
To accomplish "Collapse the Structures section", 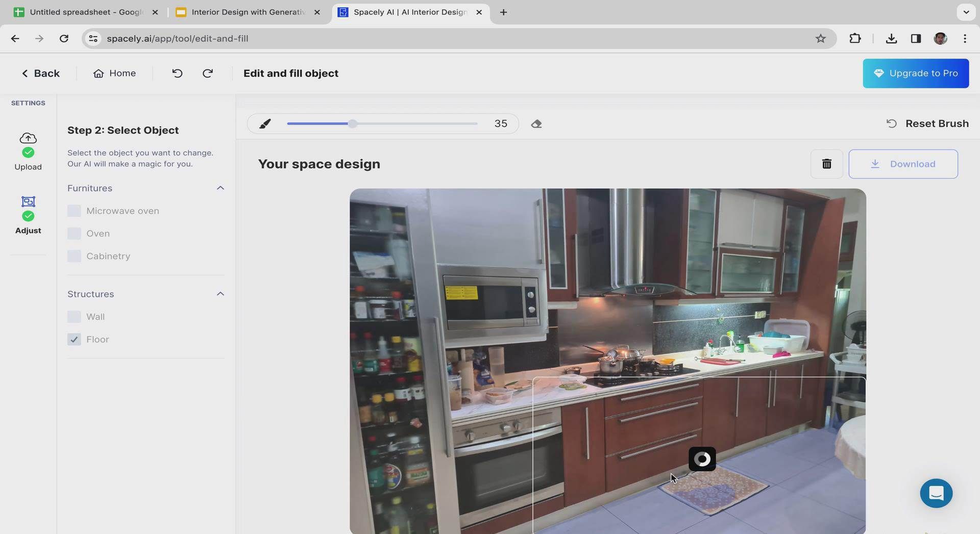I will pyautogui.click(x=220, y=294).
